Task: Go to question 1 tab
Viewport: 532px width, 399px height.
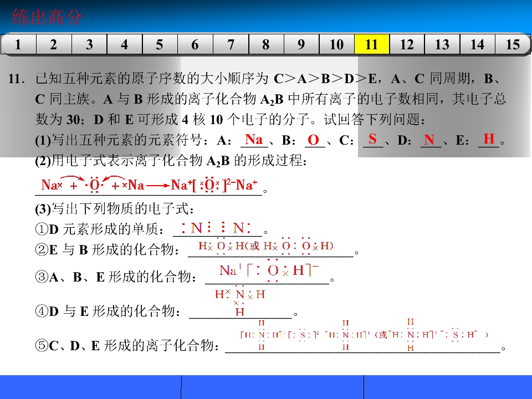Action: click(18, 44)
